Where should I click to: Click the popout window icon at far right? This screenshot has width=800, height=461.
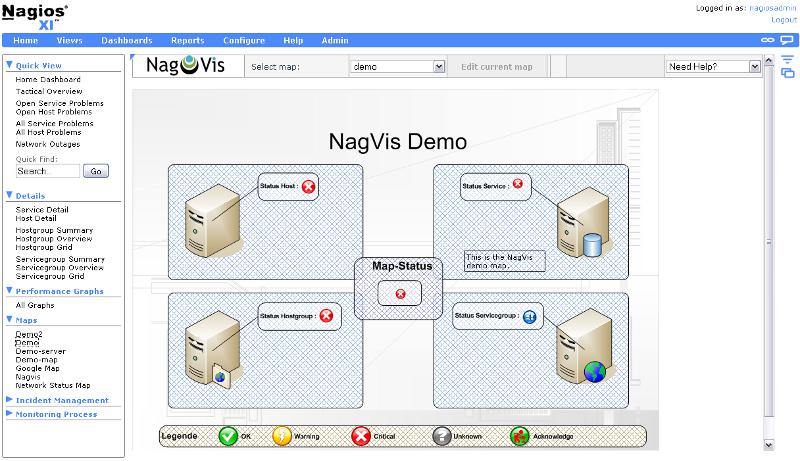click(x=788, y=73)
